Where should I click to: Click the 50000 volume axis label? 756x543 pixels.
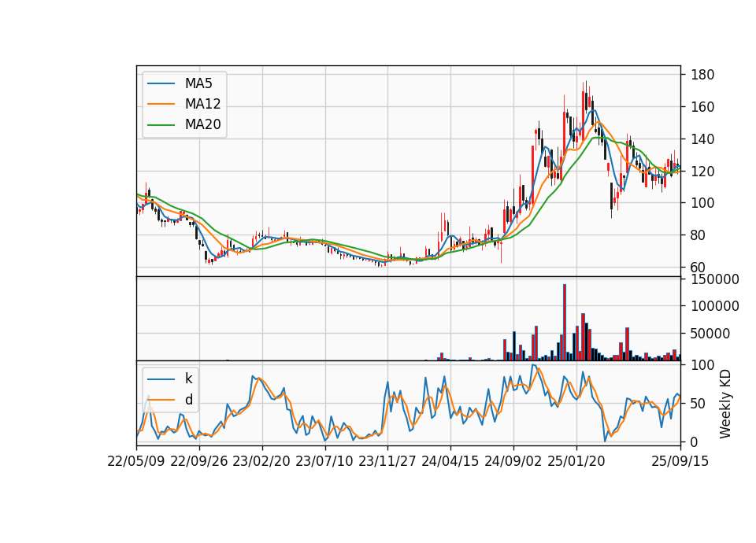(x=710, y=334)
